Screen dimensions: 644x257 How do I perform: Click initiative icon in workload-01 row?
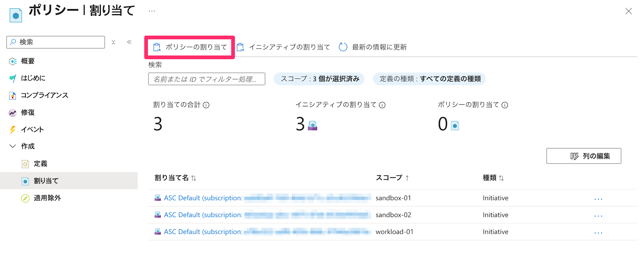tap(157, 232)
